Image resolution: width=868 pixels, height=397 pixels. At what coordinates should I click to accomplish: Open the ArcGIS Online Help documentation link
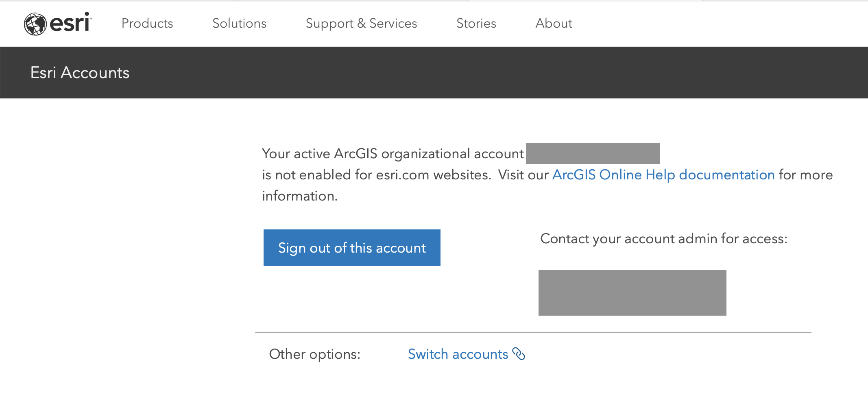663,175
